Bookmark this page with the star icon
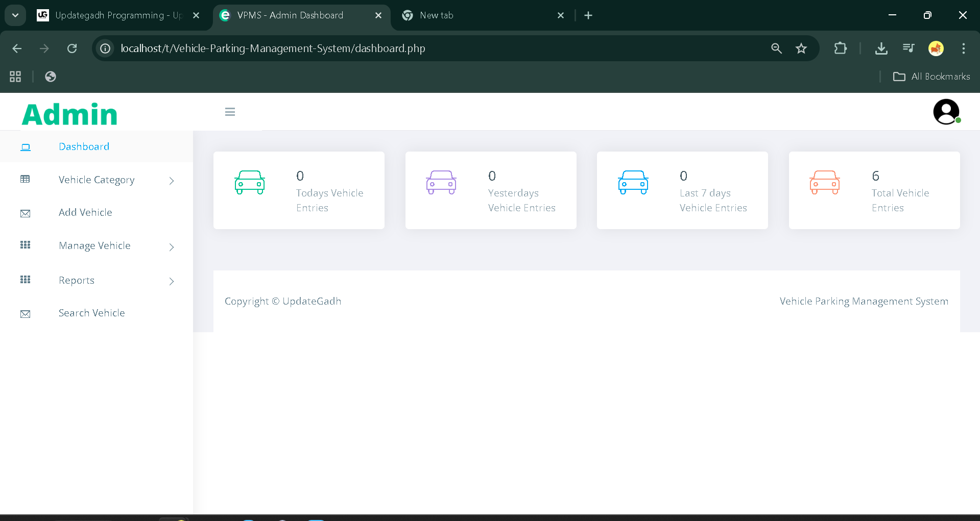 pyautogui.click(x=801, y=48)
